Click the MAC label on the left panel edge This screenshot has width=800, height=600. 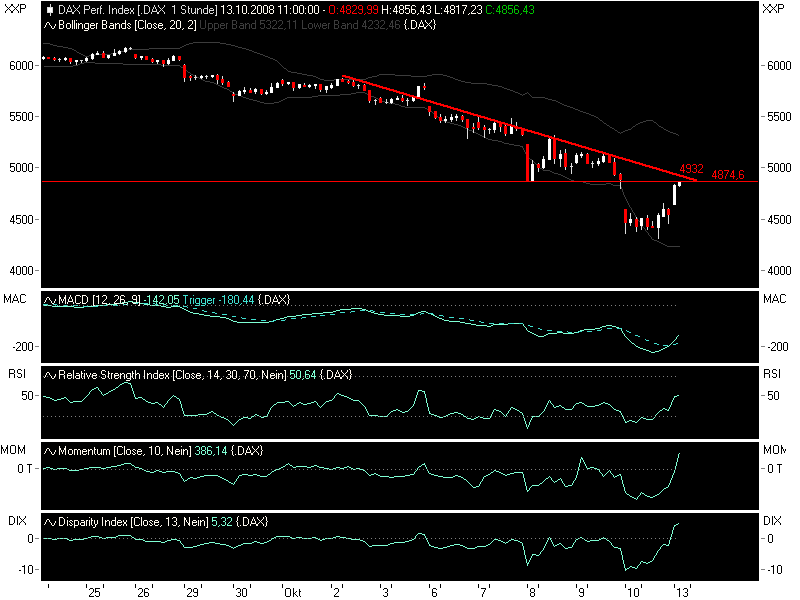click(x=14, y=297)
